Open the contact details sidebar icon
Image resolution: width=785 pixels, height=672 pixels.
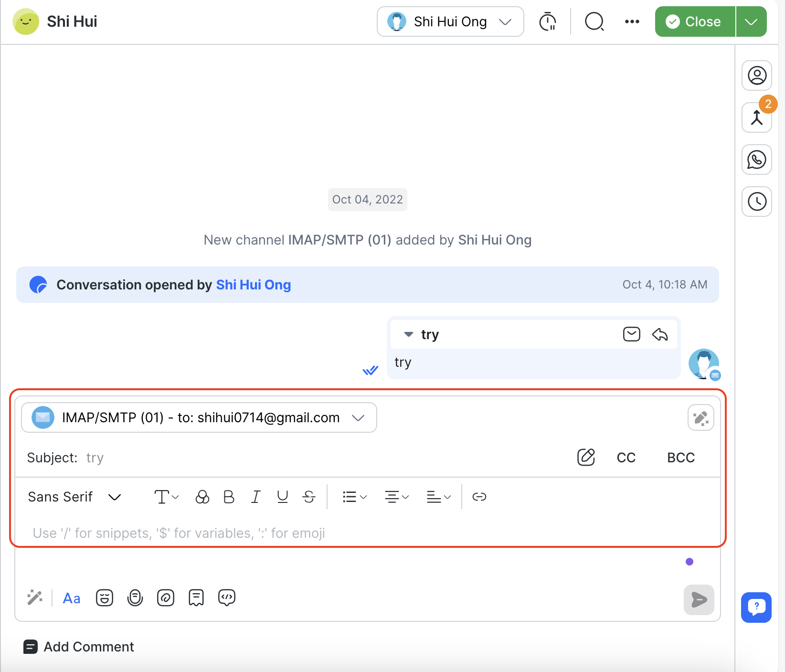click(757, 75)
